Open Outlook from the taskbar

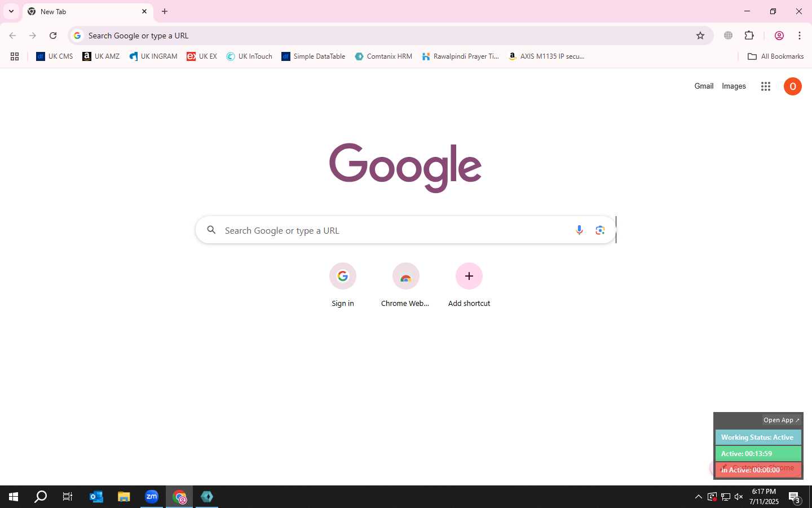[x=96, y=497]
